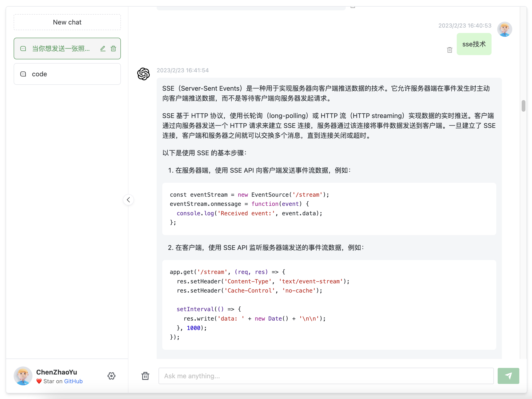Click the vertical scrollbar thumb

click(x=523, y=106)
